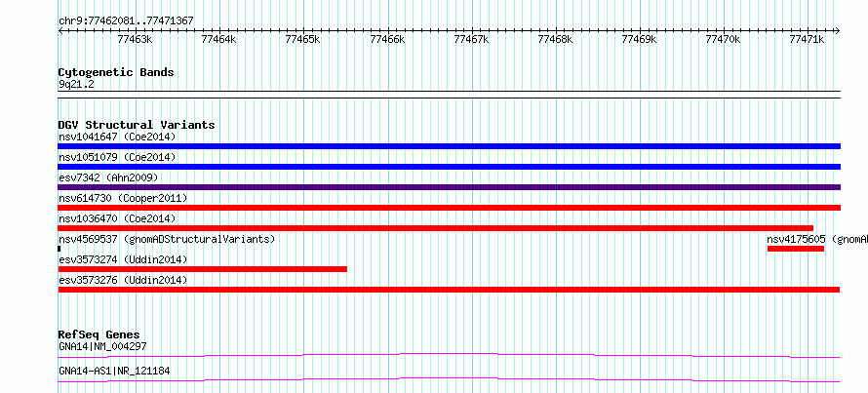The height and width of the screenshot is (393, 868).
Task: Select the GNA14|NM_004297 gene label
Action: click(102, 346)
